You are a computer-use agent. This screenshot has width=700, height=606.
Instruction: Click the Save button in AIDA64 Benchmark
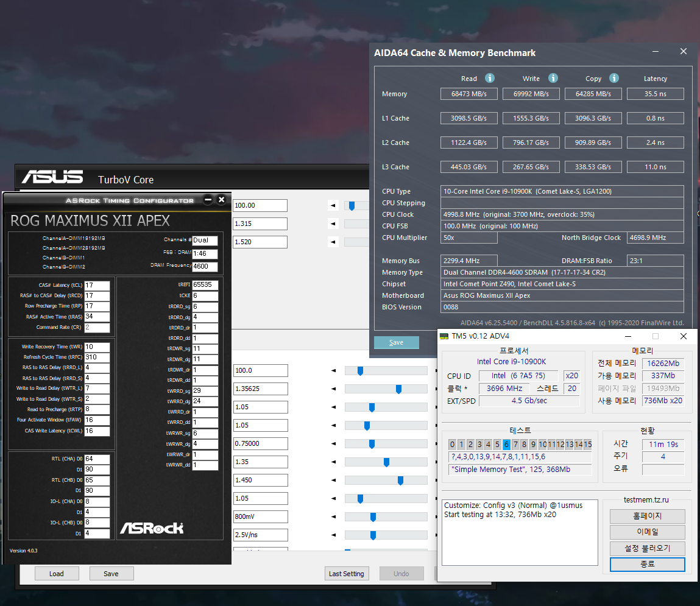point(397,342)
